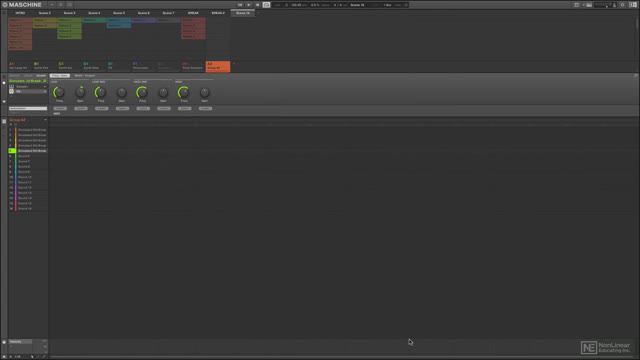The width and height of the screenshot is (640, 360).
Task: Select the orange A2 group
Action: tap(218, 66)
